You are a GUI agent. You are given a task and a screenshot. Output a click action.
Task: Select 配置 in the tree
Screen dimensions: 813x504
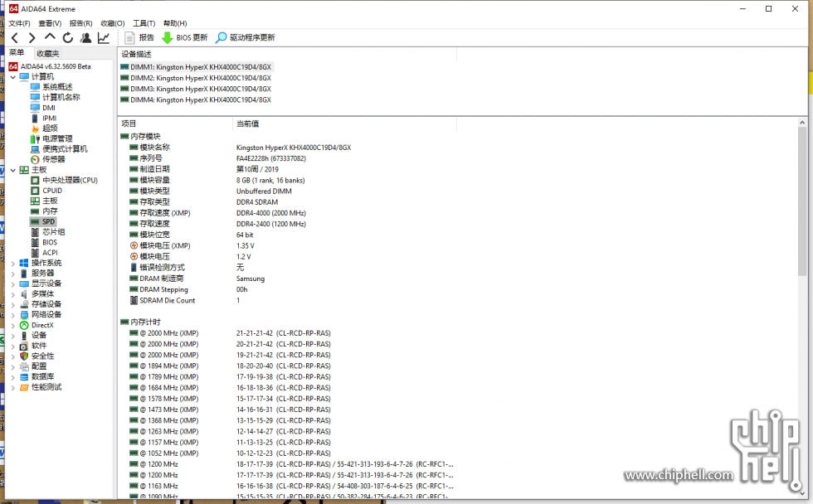coord(39,366)
